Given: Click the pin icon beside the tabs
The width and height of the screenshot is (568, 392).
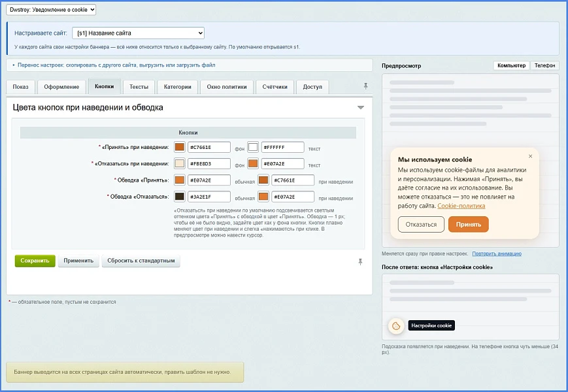Looking at the screenshot, I should (x=365, y=86).
